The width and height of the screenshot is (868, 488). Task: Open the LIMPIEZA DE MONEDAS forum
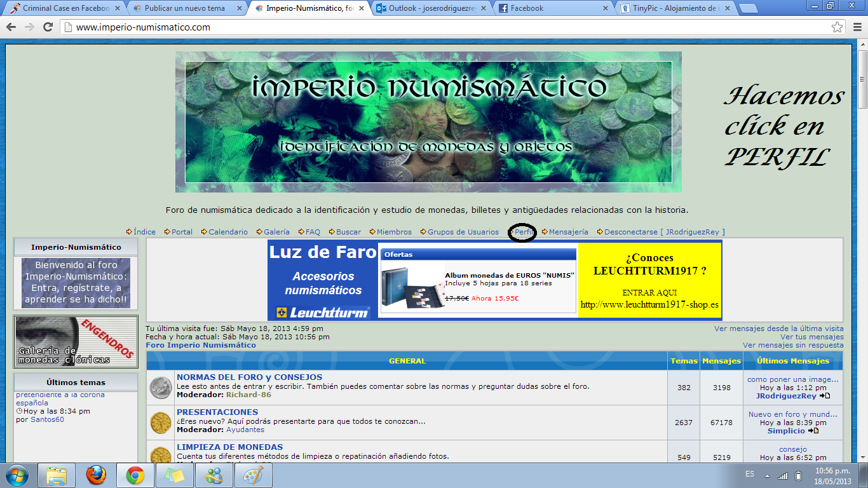tap(229, 447)
